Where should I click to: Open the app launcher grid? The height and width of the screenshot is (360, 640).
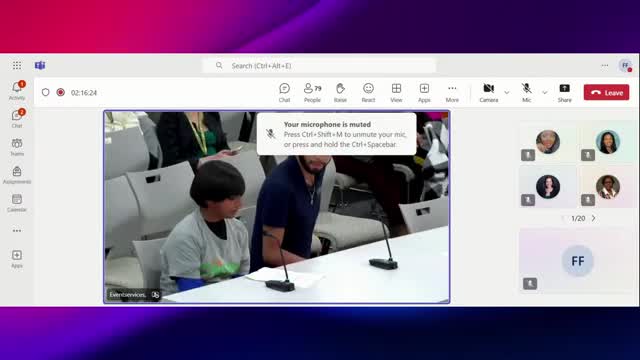17,65
